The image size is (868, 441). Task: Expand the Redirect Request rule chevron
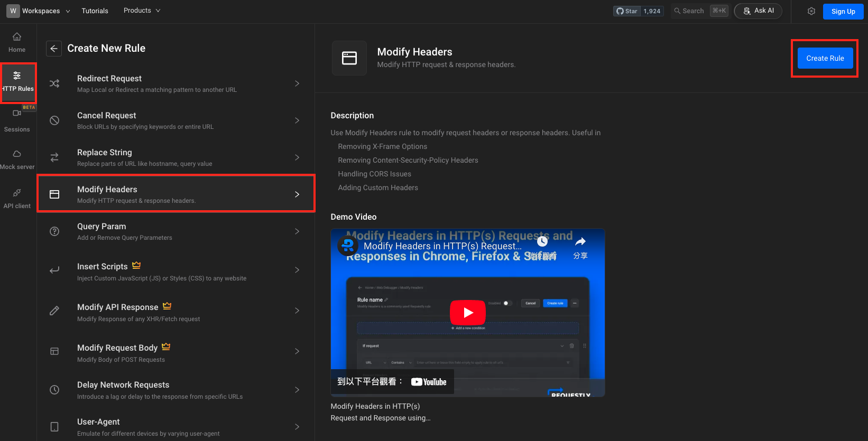pos(297,83)
